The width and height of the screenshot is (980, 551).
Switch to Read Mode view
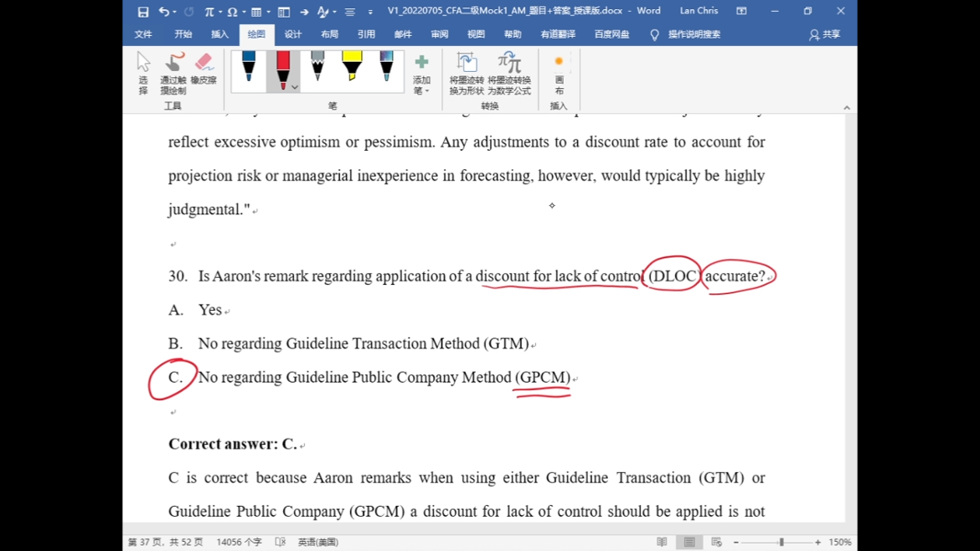(x=662, y=543)
